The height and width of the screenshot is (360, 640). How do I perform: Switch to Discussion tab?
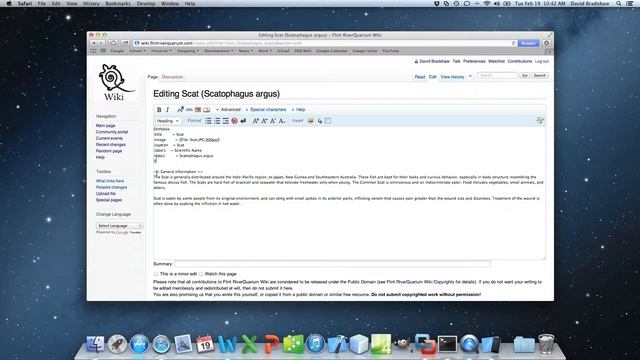[x=172, y=77]
